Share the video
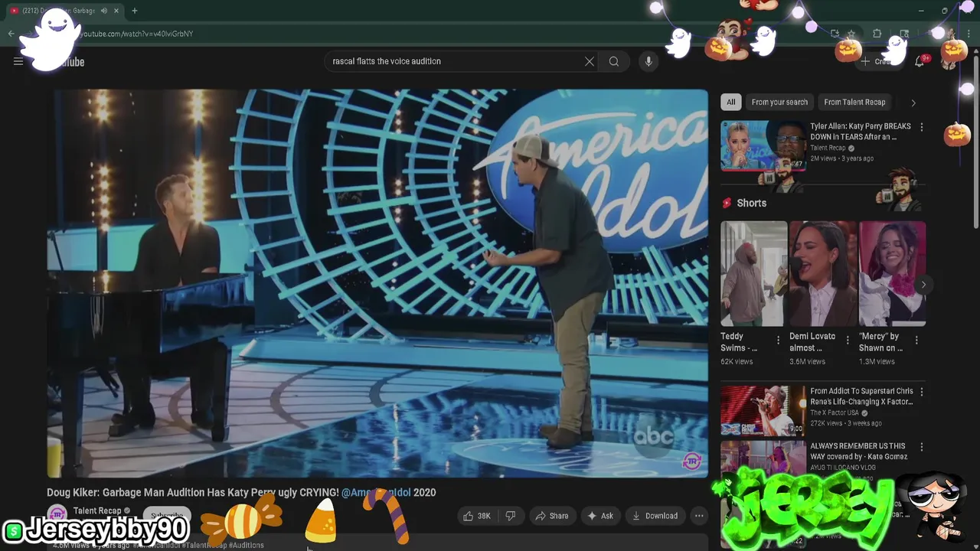The image size is (980, 551). [552, 516]
